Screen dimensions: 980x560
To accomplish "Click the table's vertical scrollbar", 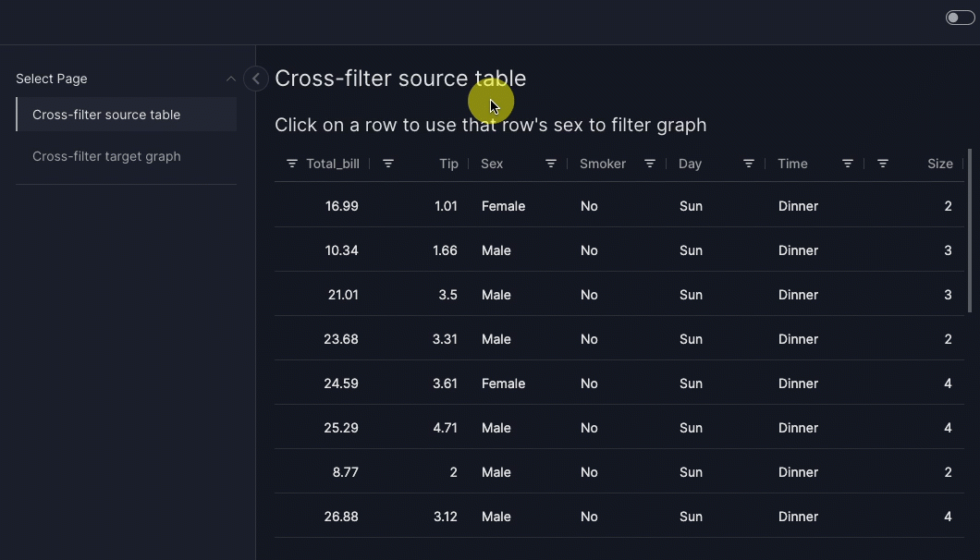I will tap(969, 231).
